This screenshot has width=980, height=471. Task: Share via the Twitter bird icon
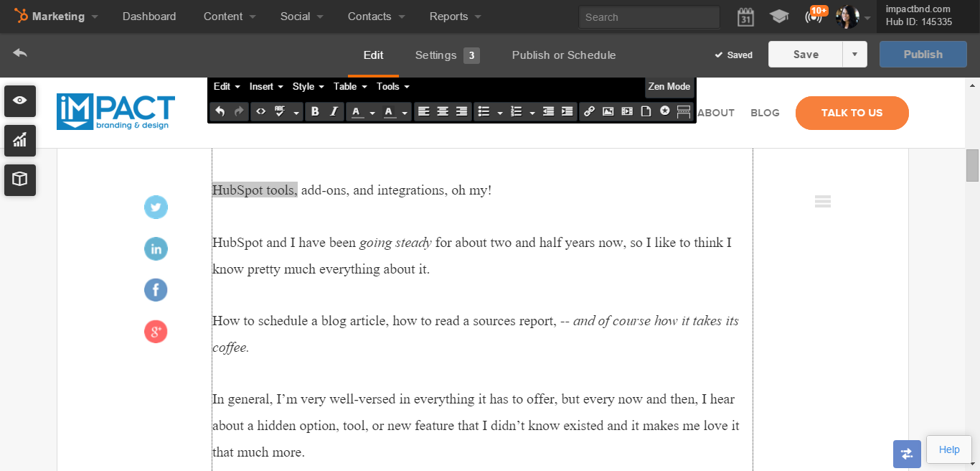tap(156, 207)
